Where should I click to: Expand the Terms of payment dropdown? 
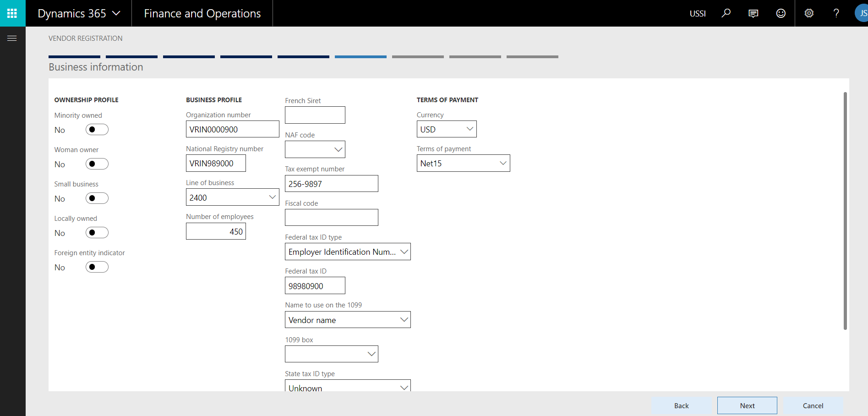click(x=502, y=163)
